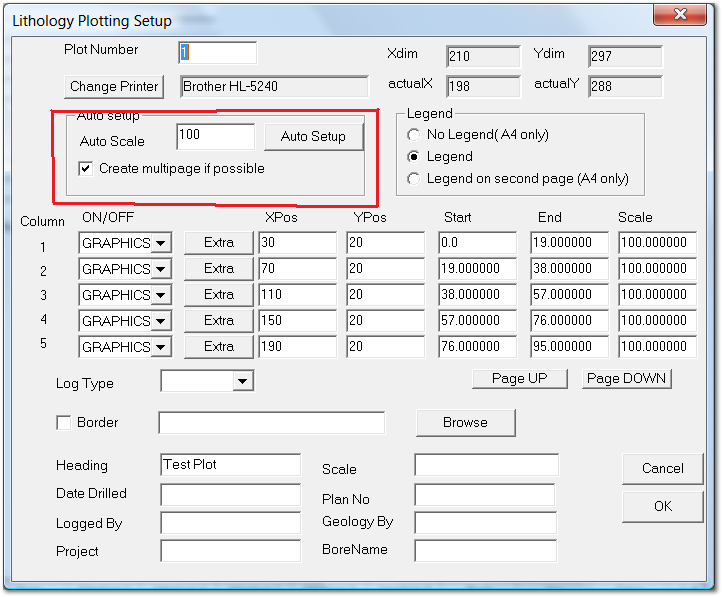The image size is (723, 598).
Task: Expand column 3 ON/OFF dropdown
Action: click(161, 295)
